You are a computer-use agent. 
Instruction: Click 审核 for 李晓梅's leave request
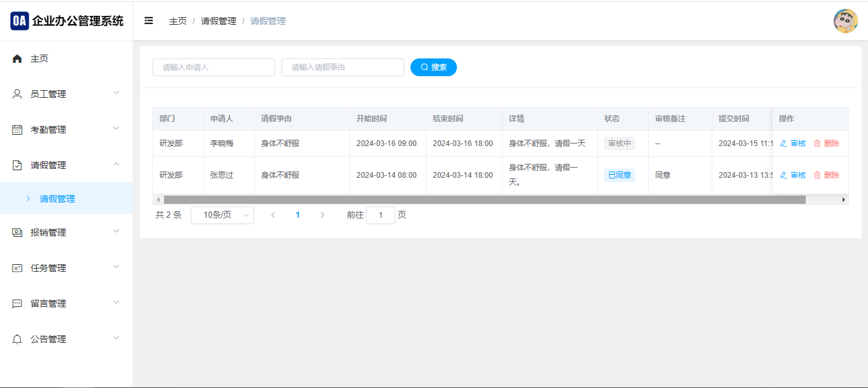pos(793,144)
